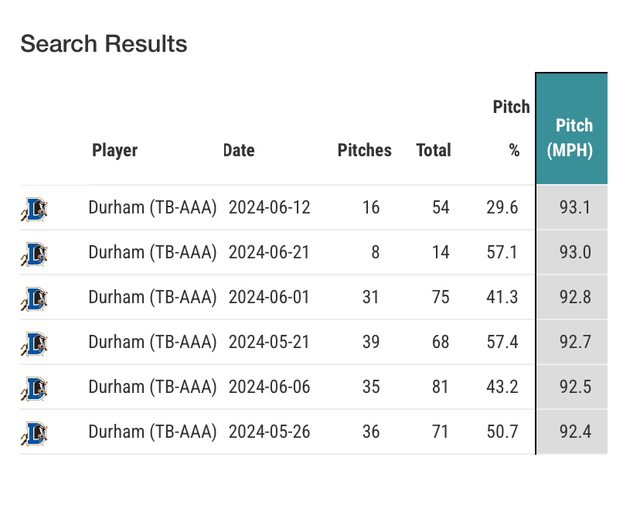This screenshot has height=519, width=640.
Task: Click the 93.1 MPH velocity cell
Action: pos(574,208)
